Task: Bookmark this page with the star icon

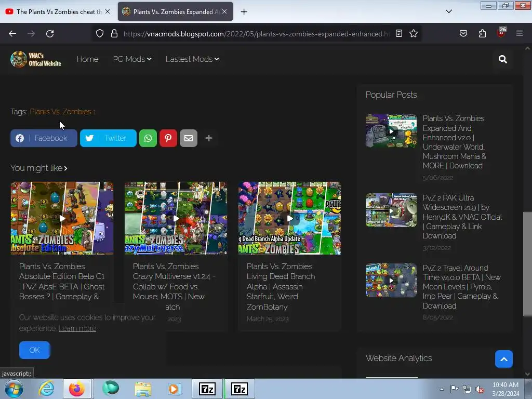Action: [x=413, y=34]
